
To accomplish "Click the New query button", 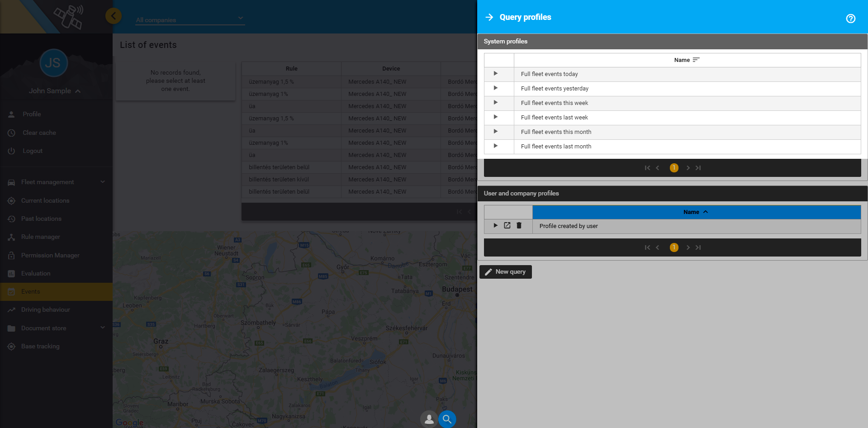I will (x=505, y=272).
